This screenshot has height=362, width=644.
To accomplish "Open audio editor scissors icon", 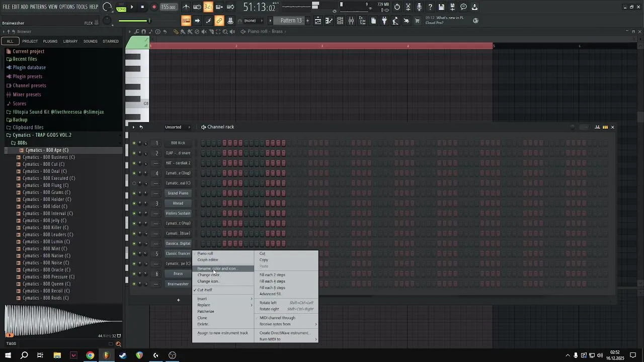I will [x=408, y=7].
